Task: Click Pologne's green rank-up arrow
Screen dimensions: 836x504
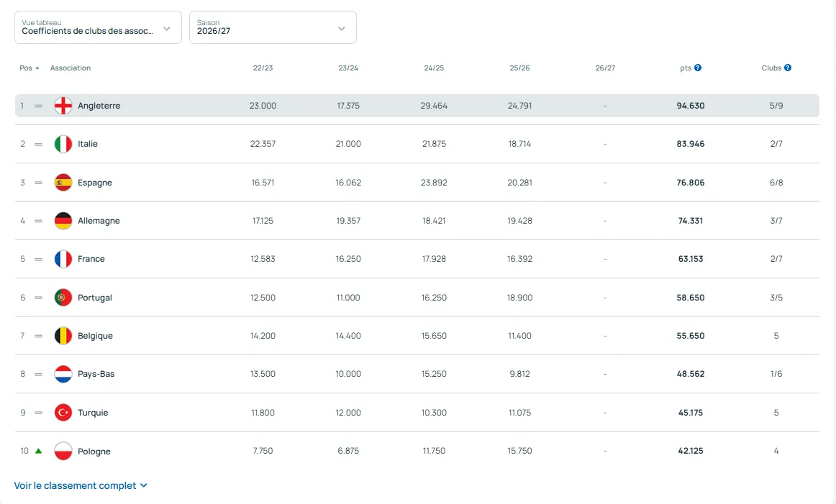Action: tap(39, 452)
